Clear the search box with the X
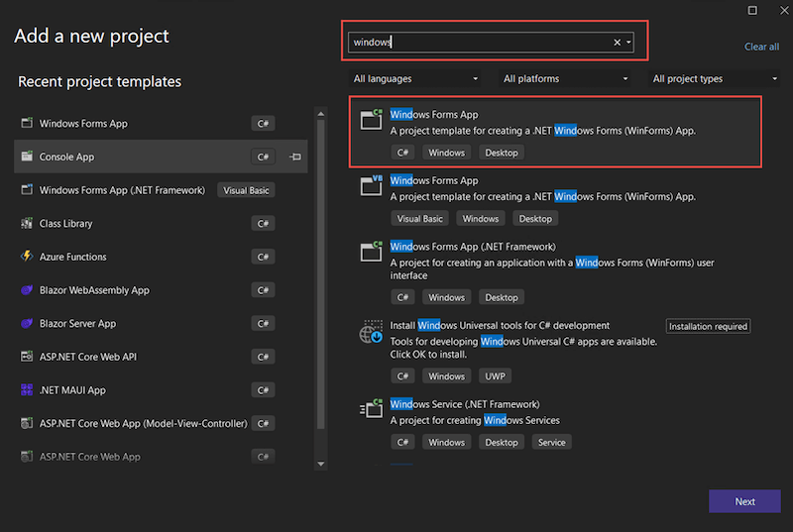This screenshot has width=793, height=532. (x=617, y=43)
